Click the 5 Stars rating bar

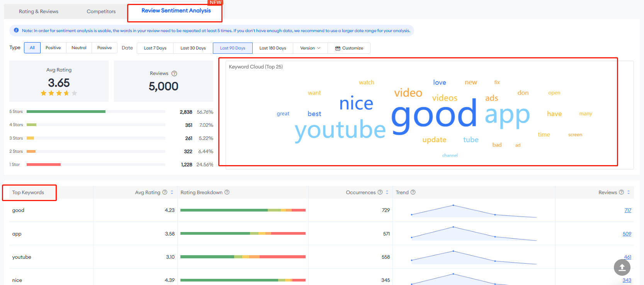click(96, 112)
